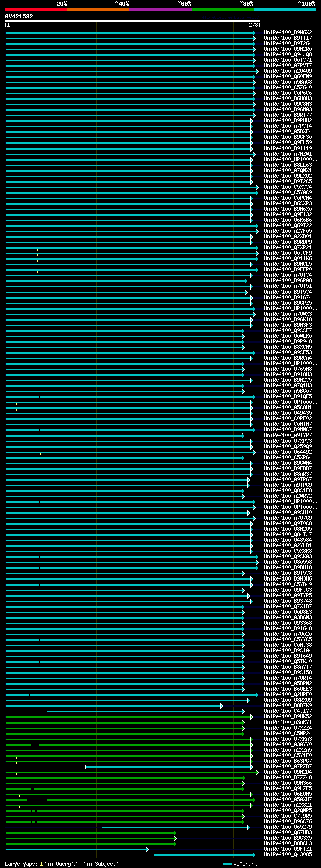The image size is (321, 868).
Task: Select the UniRef100_A9SUI0 label
Action: pyautogui.click(x=288, y=512)
